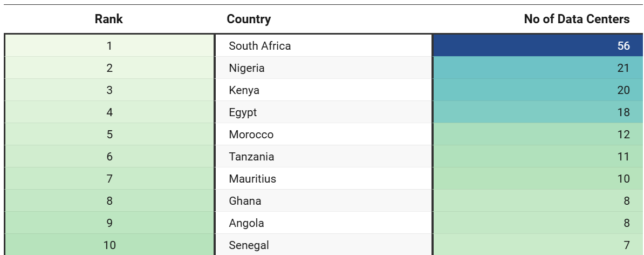Click the No of Data Centers header

coord(576,19)
